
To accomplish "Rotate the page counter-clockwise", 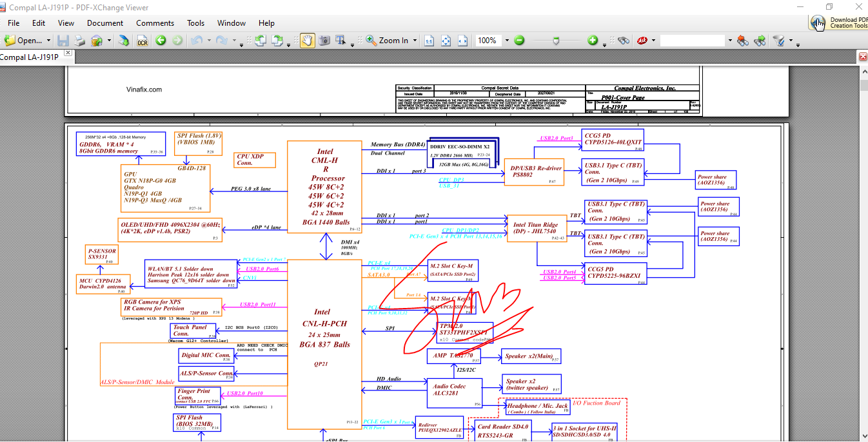I will [x=261, y=41].
